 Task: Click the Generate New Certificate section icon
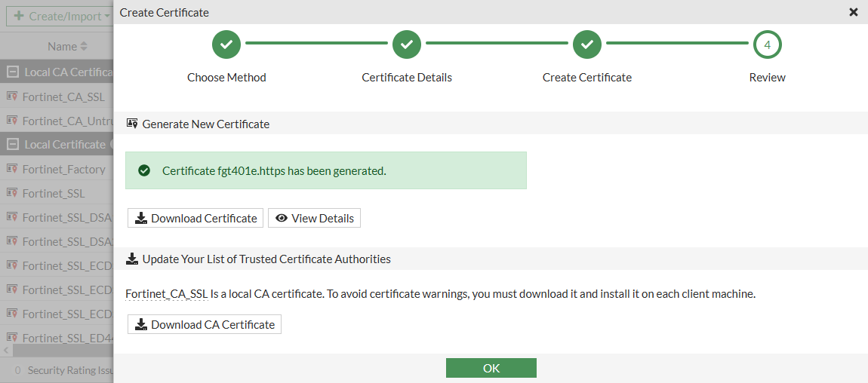click(132, 124)
